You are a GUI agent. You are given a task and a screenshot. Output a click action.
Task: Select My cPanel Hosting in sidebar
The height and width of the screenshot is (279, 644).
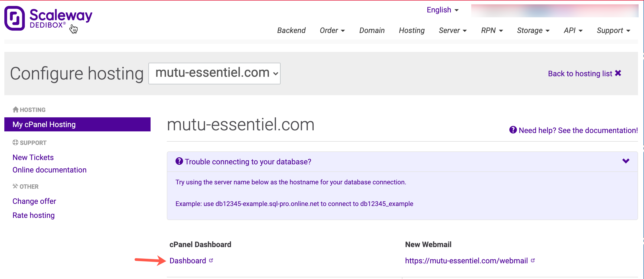[x=77, y=124]
